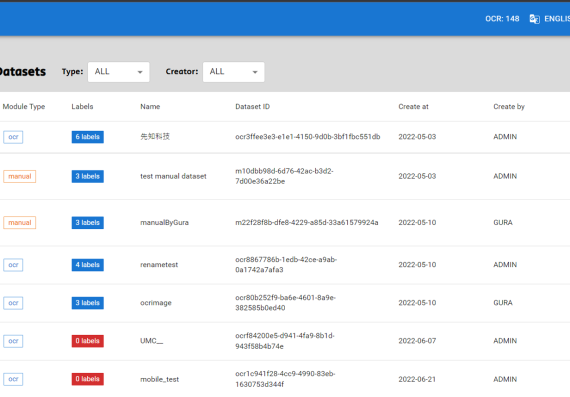Open the renametest dataset

(x=159, y=265)
